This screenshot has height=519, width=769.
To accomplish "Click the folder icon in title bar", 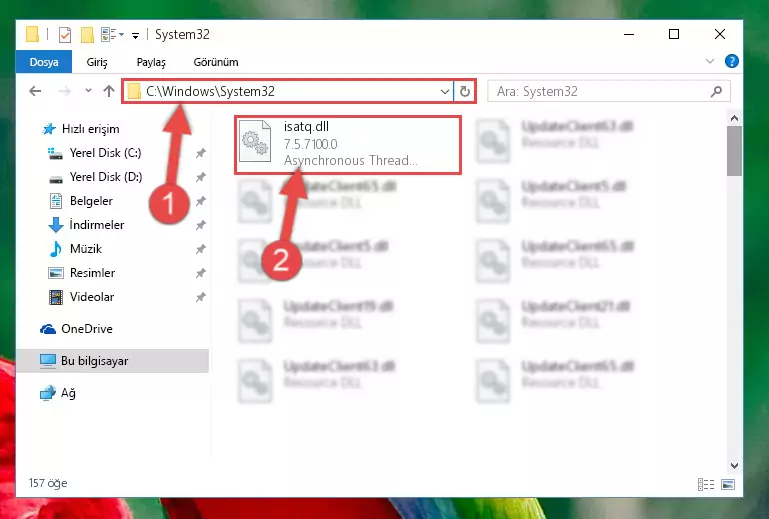I will pos(32,34).
